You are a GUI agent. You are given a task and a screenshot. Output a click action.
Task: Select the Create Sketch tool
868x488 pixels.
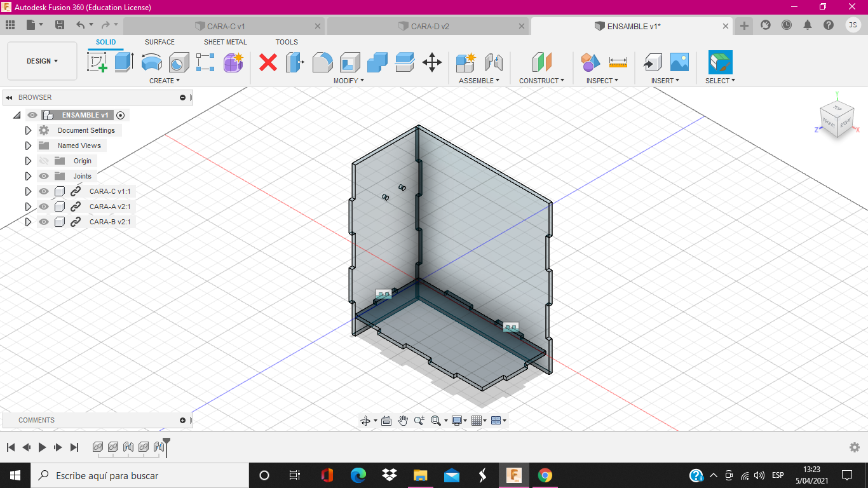tap(97, 62)
